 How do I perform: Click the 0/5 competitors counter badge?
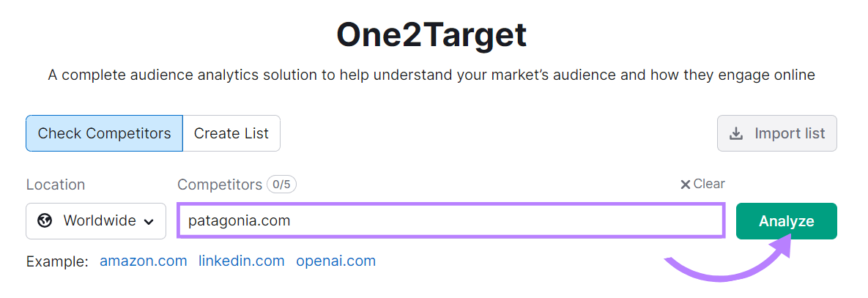click(x=282, y=185)
